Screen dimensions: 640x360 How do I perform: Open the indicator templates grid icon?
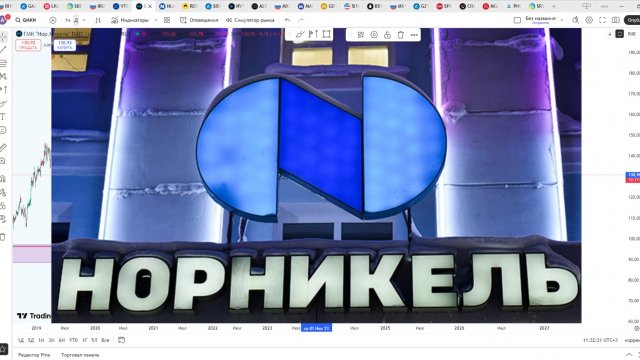pyautogui.click(x=167, y=20)
